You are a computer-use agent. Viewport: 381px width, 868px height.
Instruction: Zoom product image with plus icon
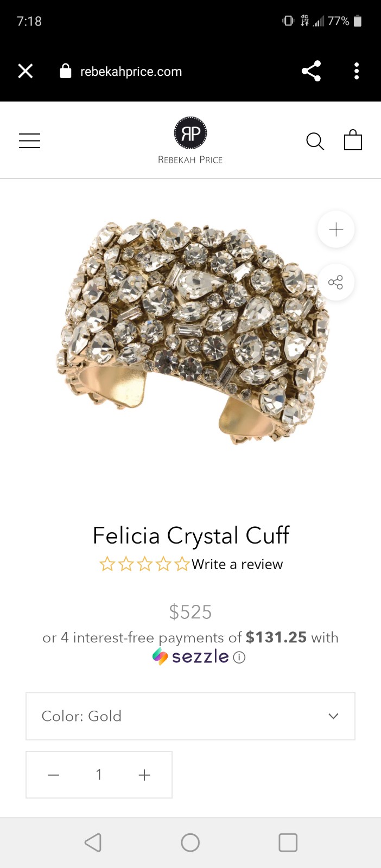point(336,229)
